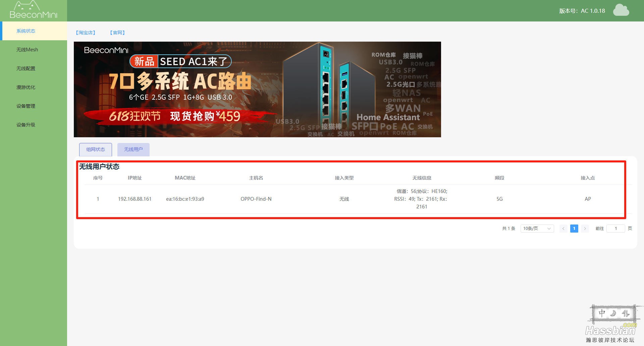Open 无线Mesh in the sidebar
This screenshot has height=346, width=644.
pos(34,50)
